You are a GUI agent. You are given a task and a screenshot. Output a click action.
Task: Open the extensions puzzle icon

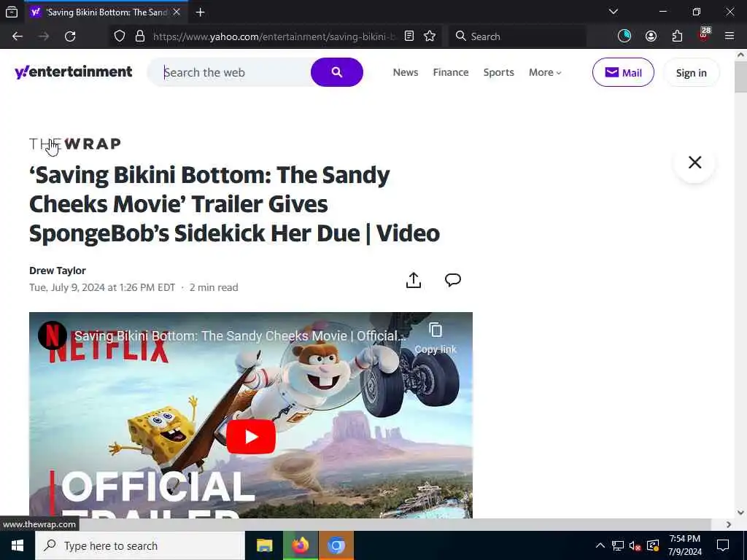pyautogui.click(x=677, y=36)
